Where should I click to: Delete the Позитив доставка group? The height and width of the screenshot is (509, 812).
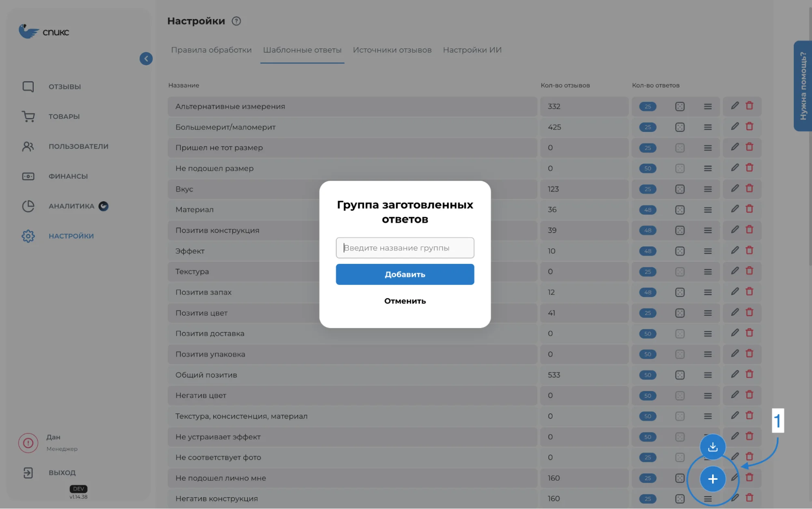tap(749, 333)
